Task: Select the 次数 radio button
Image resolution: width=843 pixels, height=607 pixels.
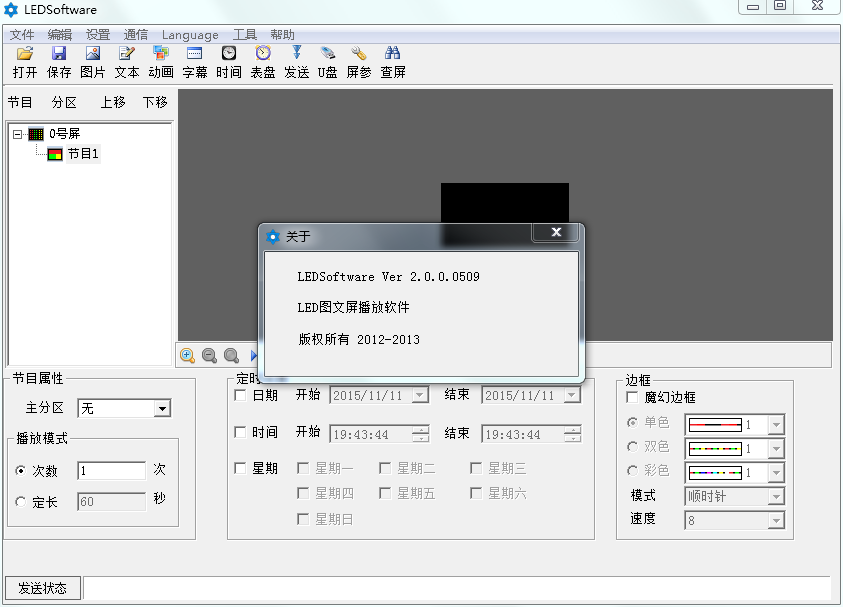Action: [x=20, y=471]
